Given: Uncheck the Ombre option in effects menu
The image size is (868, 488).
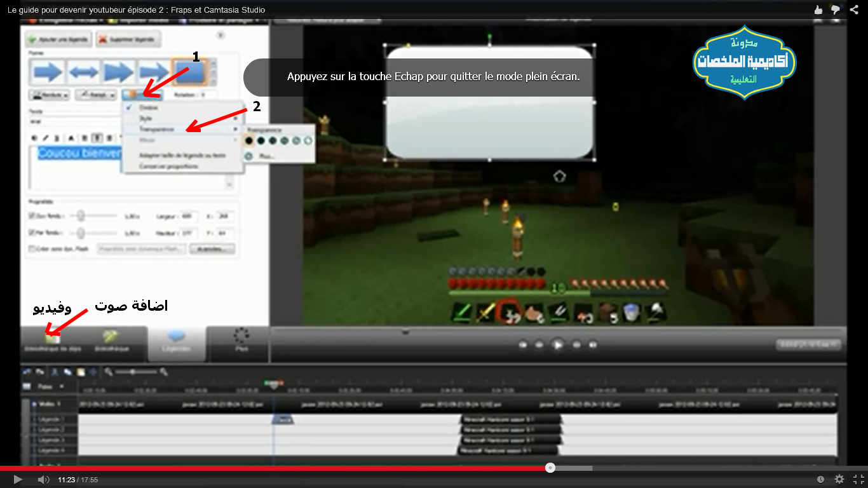Looking at the screenshot, I should (182, 107).
